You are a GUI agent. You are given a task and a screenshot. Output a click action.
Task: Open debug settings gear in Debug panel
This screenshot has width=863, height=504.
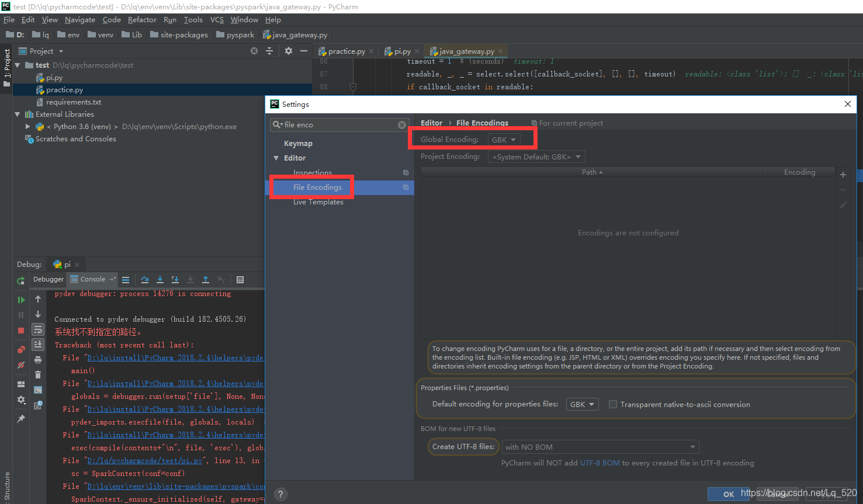(21, 400)
